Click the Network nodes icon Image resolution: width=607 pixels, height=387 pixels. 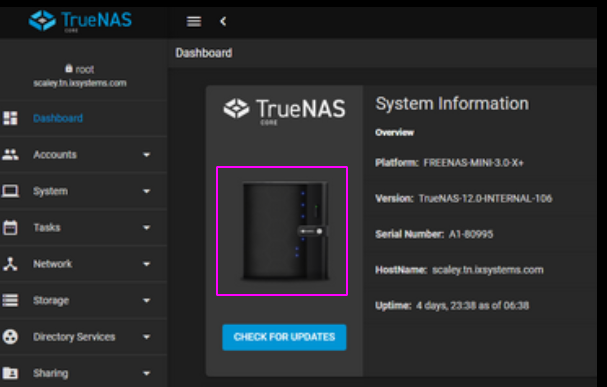pyautogui.click(x=10, y=264)
